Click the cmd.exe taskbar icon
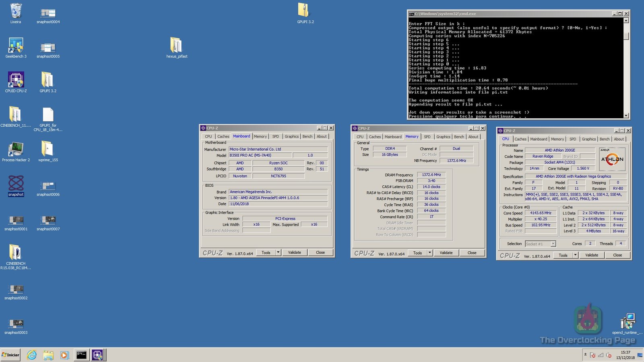The image size is (644, 362). click(81, 355)
